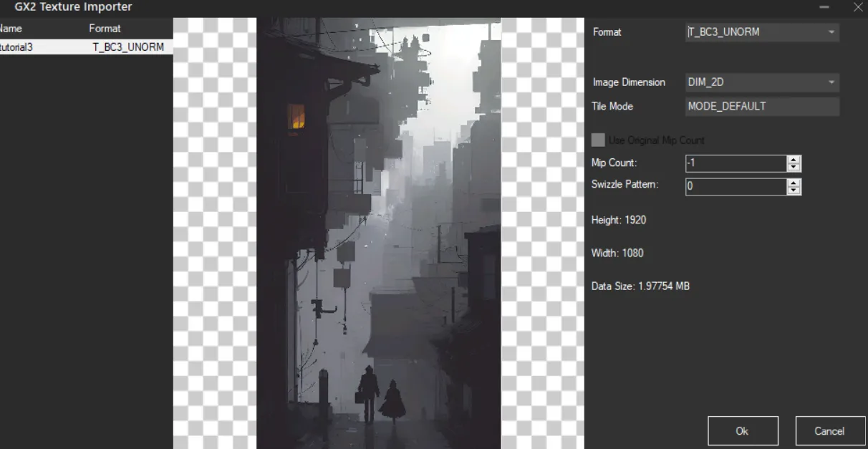Select the tutorial3 texture row
This screenshot has width=868, height=449.
pos(16,47)
